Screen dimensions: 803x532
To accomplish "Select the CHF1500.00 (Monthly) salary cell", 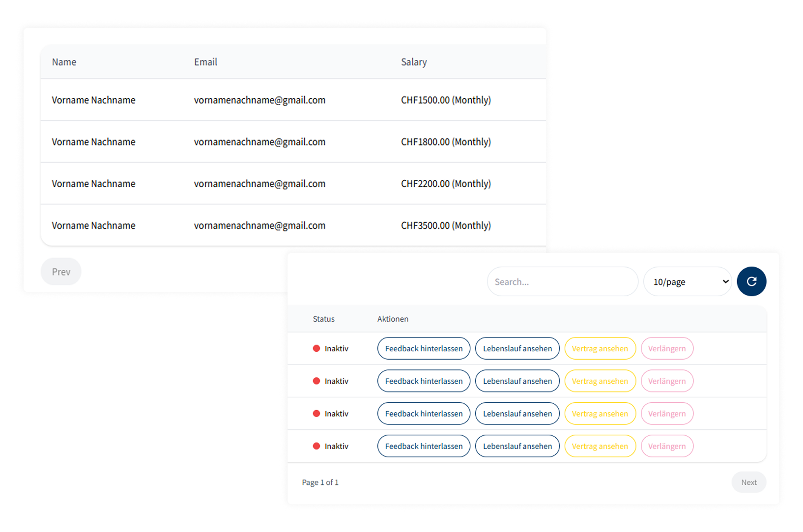I will pos(446,100).
